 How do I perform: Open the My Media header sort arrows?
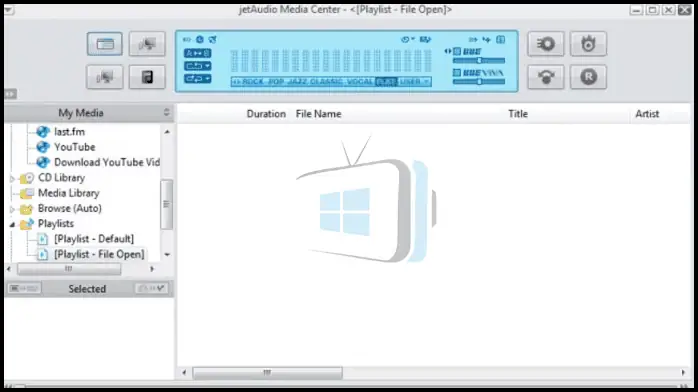click(x=166, y=113)
